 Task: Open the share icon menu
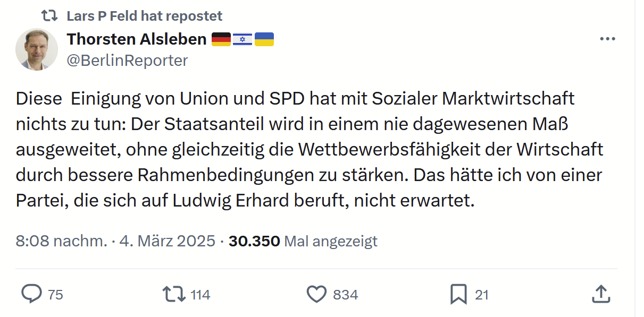600,294
